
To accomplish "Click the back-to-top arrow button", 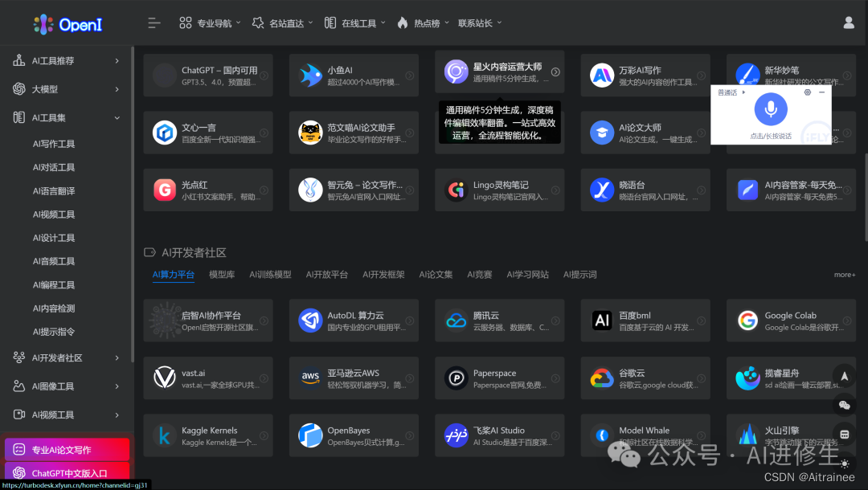I will click(844, 376).
